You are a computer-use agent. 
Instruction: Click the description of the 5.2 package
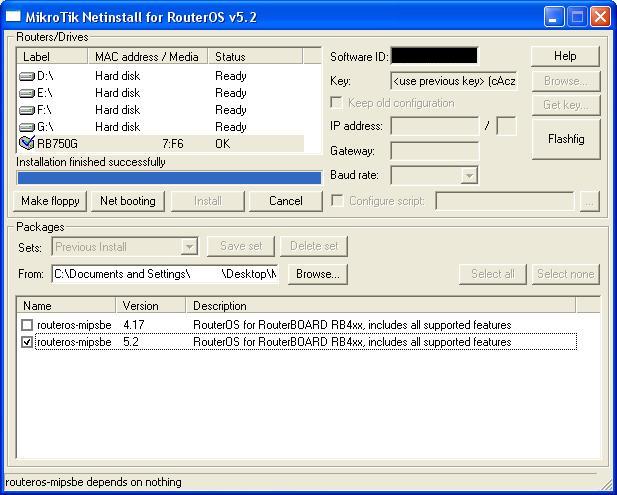[352, 342]
